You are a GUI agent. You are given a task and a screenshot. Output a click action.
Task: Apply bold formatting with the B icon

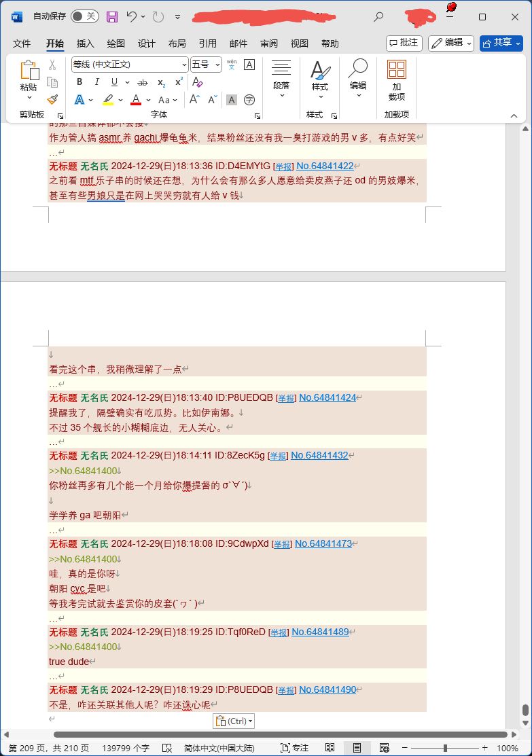click(79, 82)
